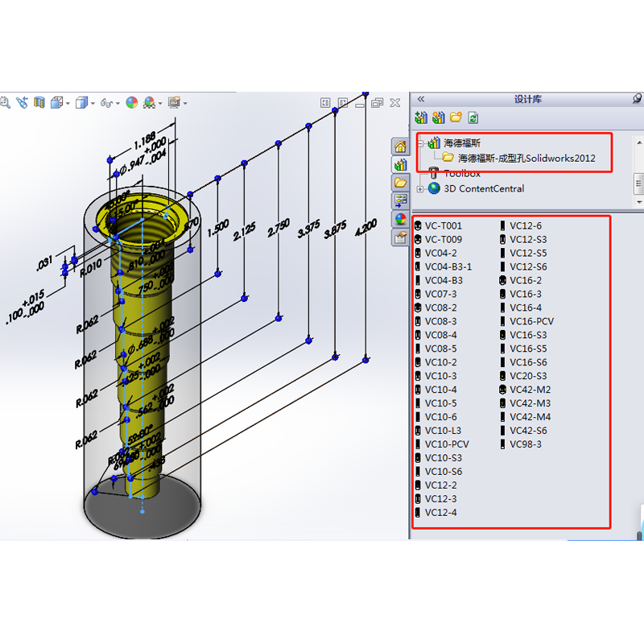Select the Zoom to Fit tool
Screen dimensions: 644x644
[x=6, y=102]
